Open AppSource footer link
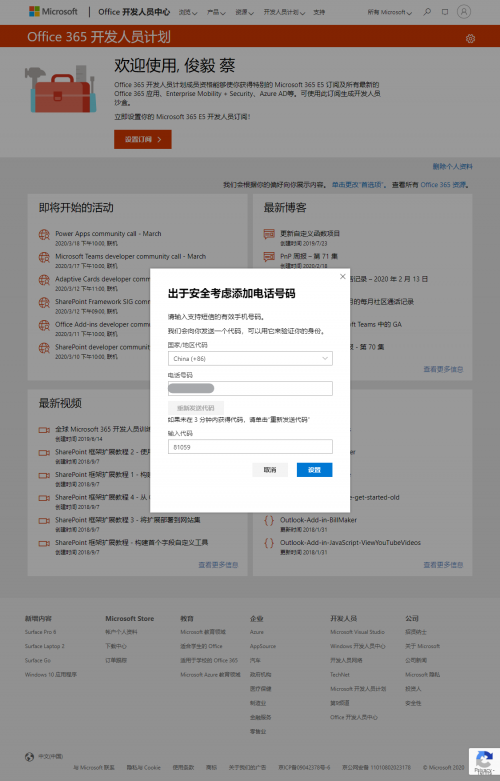Screen dimensions: 500x781 tap(262, 647)
